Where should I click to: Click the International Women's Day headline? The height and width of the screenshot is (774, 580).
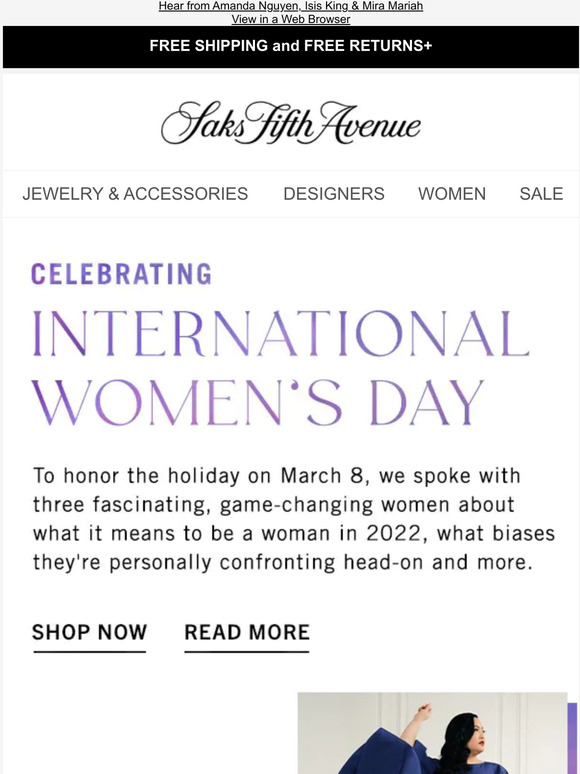click(x=280, y=368)
